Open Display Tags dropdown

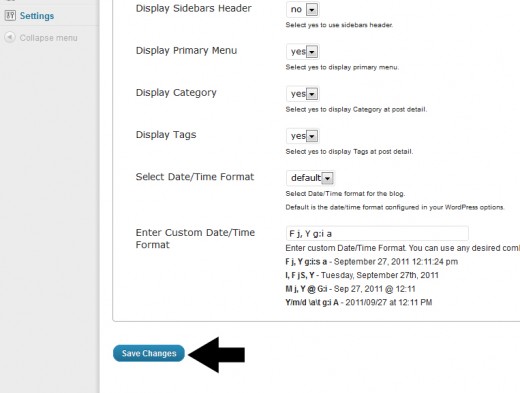302,136
